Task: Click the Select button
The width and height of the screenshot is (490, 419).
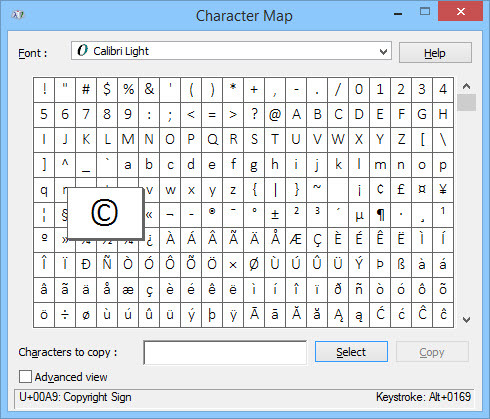Action: 351,352
